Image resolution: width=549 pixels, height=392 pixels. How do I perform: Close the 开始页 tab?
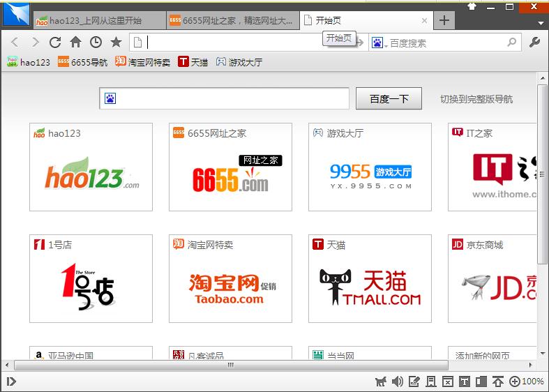(424, 21)
